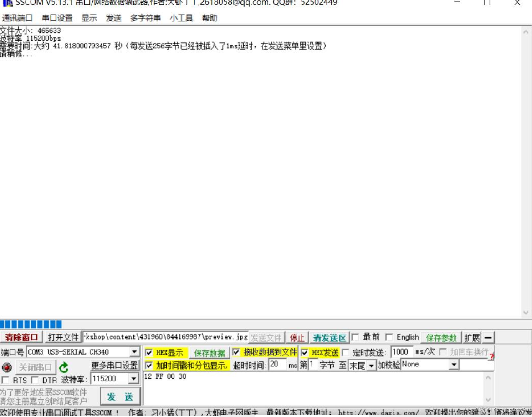Click the 发送 send button
The height and width of the screenshot is (417, 532).
(x=120, y=397)
